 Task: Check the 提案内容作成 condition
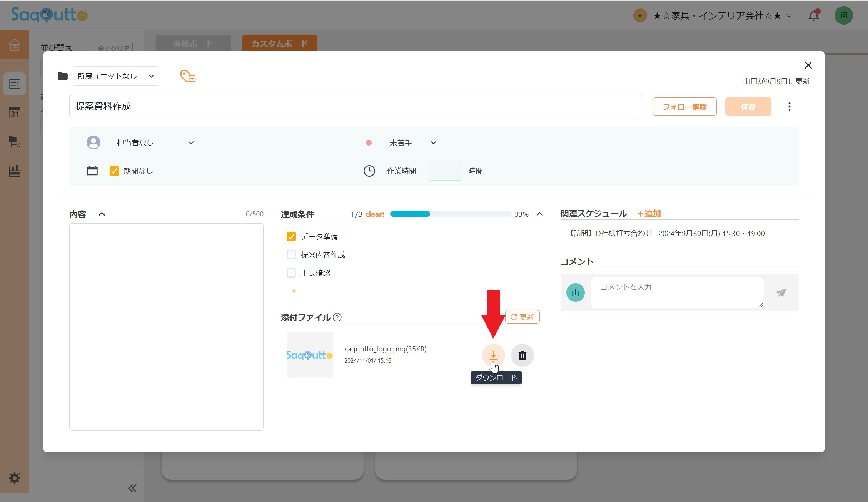(x=291, y=254)
